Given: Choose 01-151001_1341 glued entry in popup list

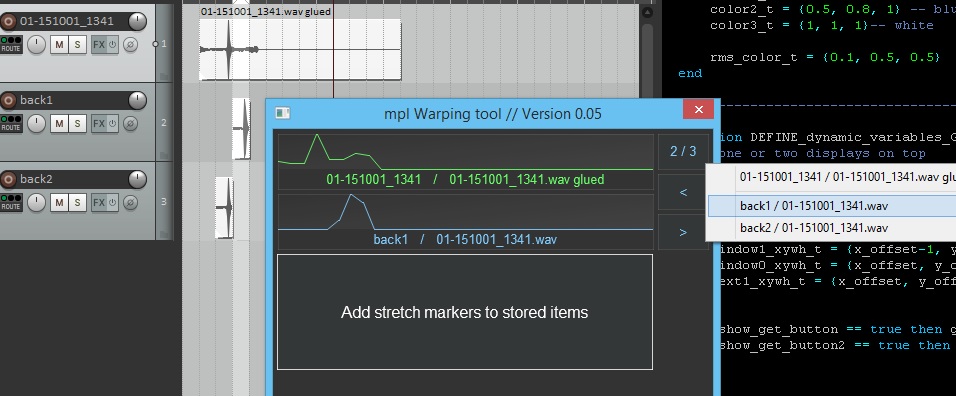Looking at the screenshot, I should pyautogui.click(x=832, y=177).
